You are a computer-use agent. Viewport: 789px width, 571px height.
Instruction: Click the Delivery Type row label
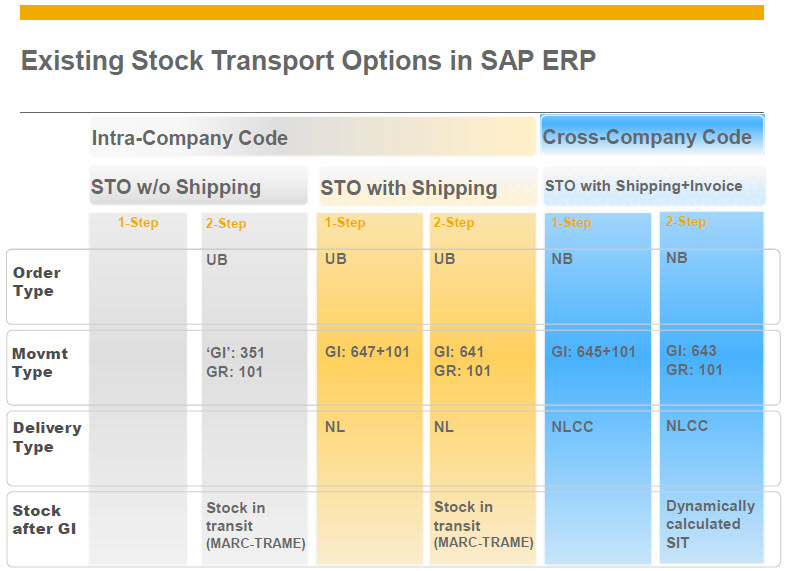point(47,437)
